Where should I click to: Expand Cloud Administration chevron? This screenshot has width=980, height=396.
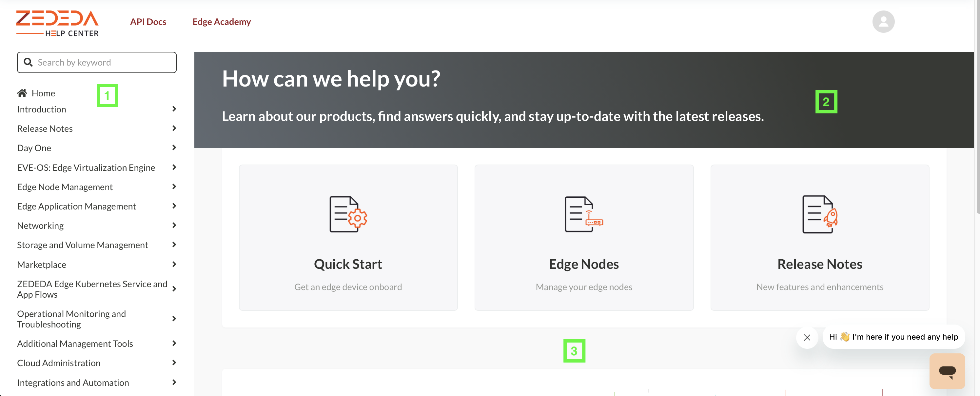pyautogui.click(x=174, y=363)
